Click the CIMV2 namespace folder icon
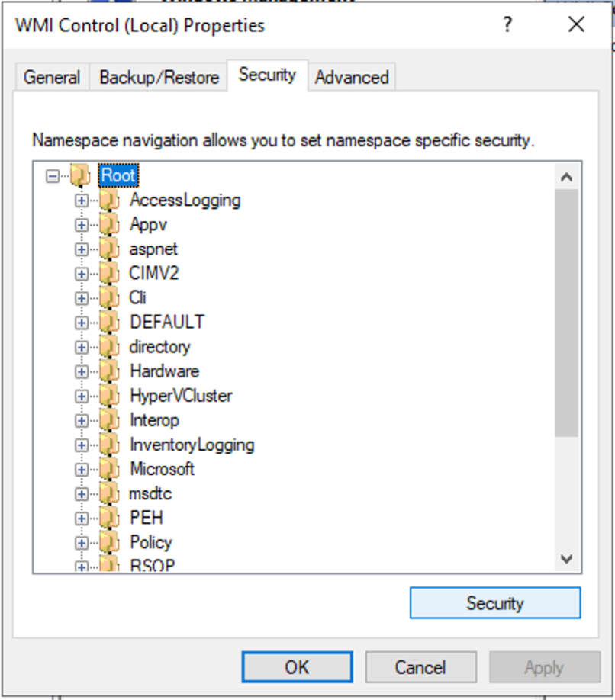This screenshot has width=615, height=700. click(x=108, y=273)
